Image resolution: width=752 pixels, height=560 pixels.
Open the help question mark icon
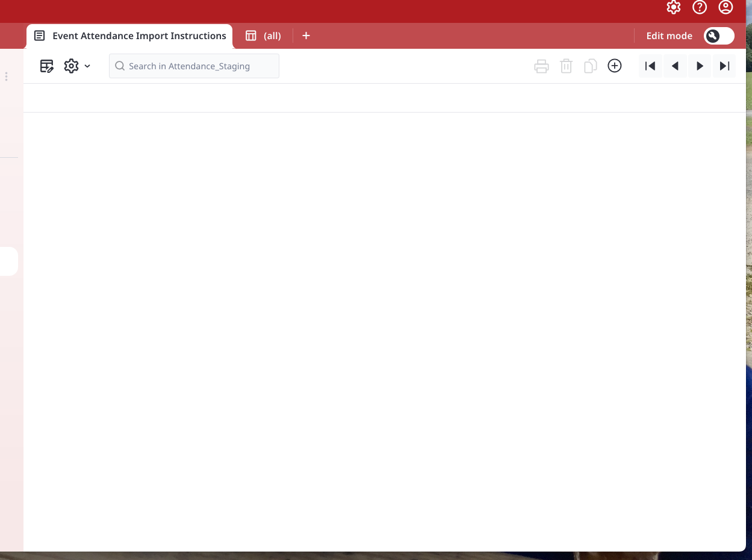(x=700, y=7)
